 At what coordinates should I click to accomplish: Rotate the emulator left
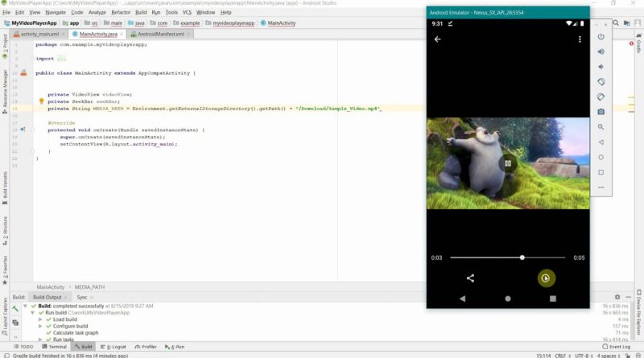click(601, 82)
